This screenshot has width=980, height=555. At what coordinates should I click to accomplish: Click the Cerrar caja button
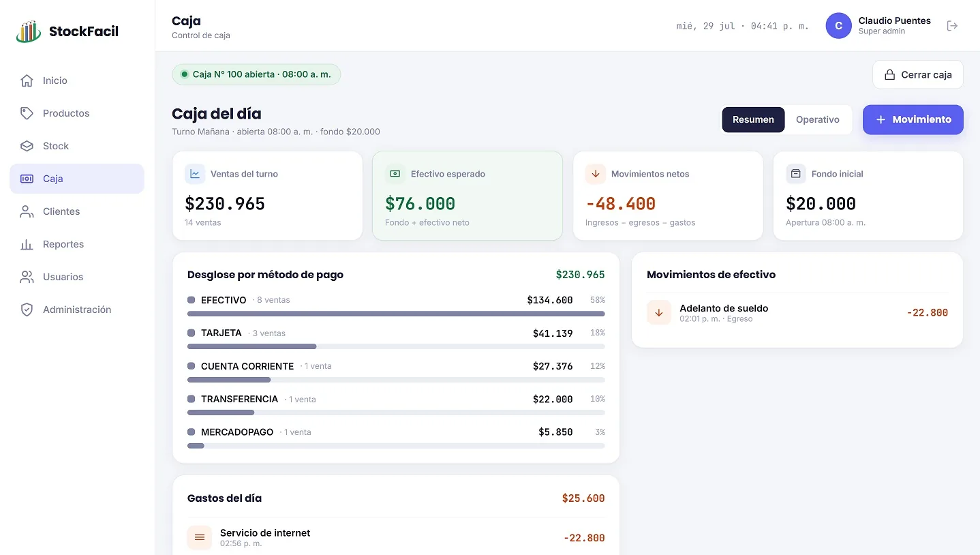point(918,74)
